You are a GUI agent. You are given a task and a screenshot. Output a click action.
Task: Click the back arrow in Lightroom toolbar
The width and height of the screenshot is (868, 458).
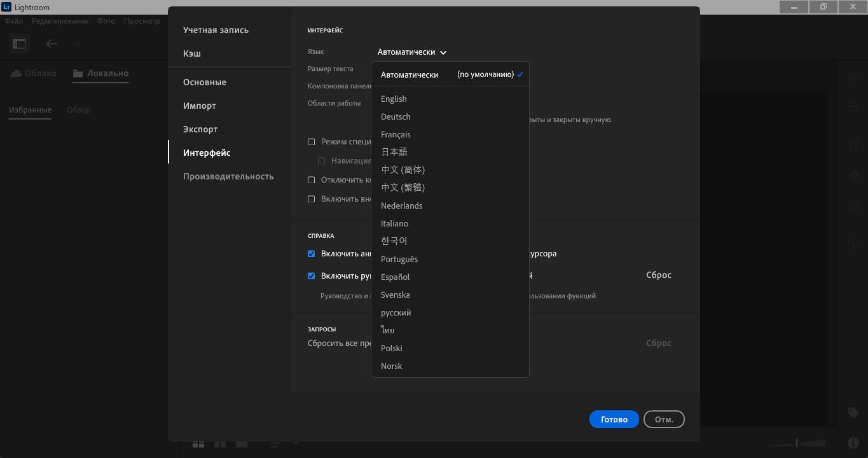pos(52,44)
